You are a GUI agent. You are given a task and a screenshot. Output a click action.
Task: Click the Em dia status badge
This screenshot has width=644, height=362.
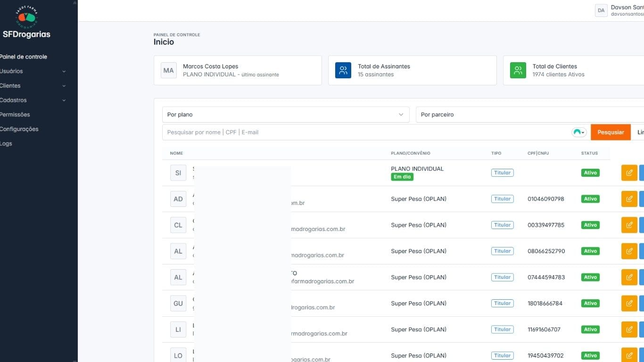(402, 177)
